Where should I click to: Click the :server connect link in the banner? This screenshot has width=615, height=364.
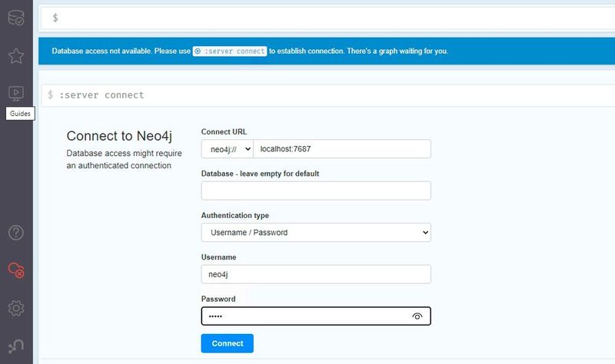click(230, 51)
